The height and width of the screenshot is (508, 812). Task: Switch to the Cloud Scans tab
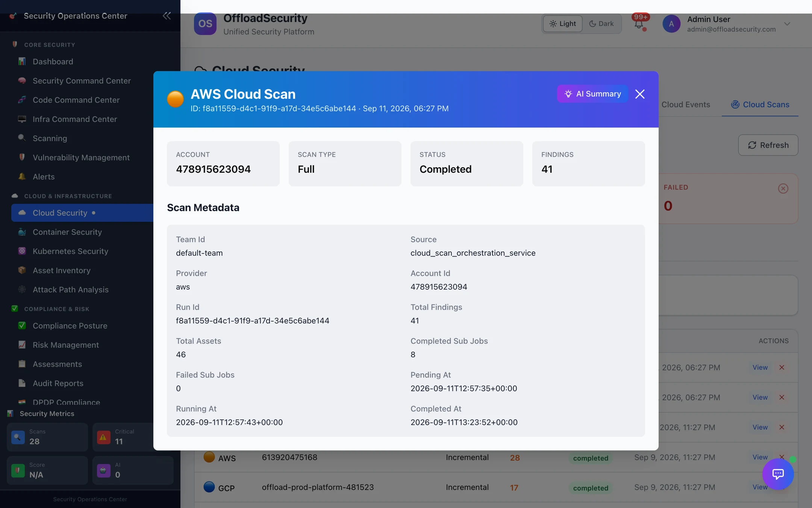760,105
